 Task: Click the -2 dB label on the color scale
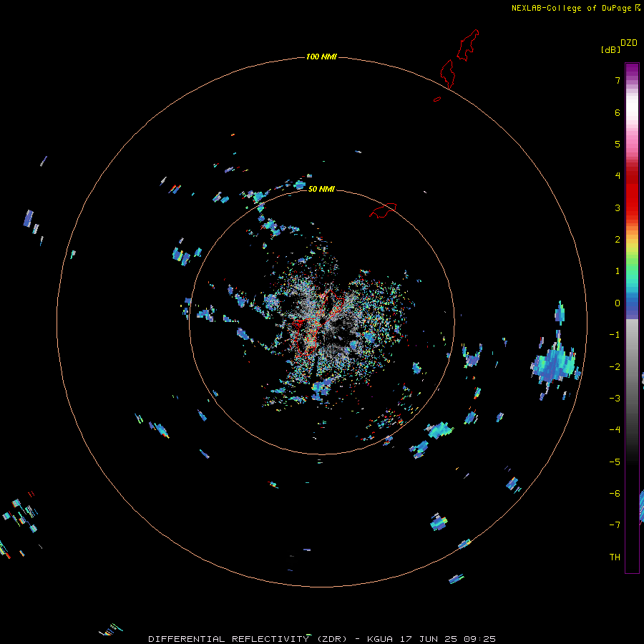coord(615,367)
